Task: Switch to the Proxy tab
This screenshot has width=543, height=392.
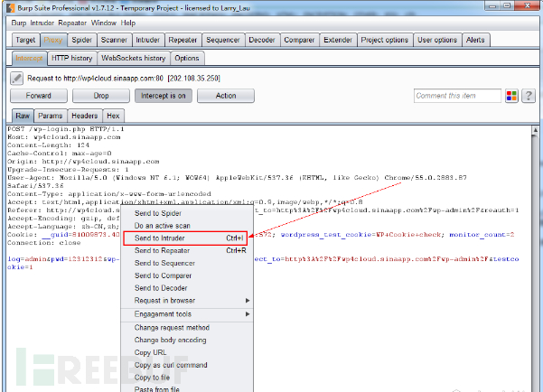Action: (53, 40)
